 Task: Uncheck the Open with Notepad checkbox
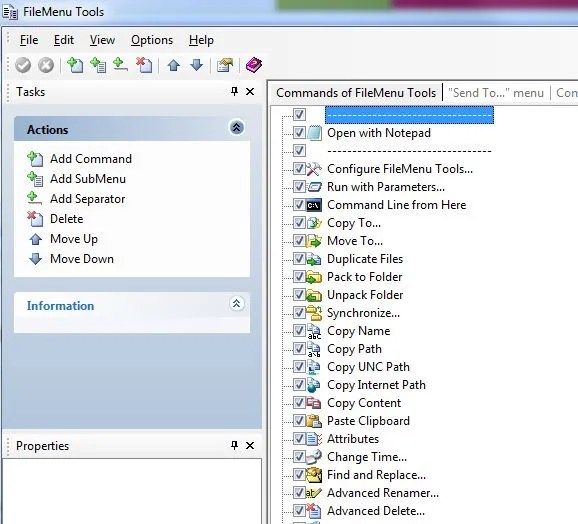point(299,132)
